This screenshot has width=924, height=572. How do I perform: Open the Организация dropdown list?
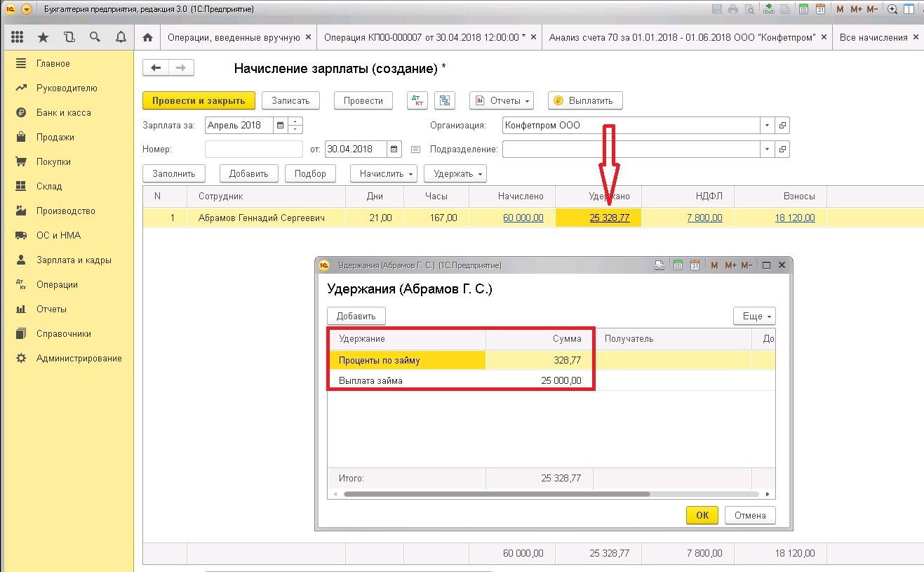click(x=767, y=126)
